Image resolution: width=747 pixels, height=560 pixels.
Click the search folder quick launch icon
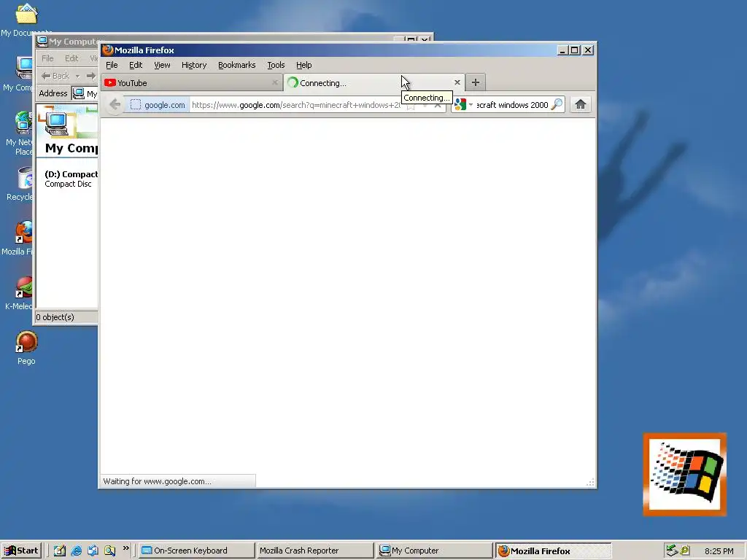[109, 551]
